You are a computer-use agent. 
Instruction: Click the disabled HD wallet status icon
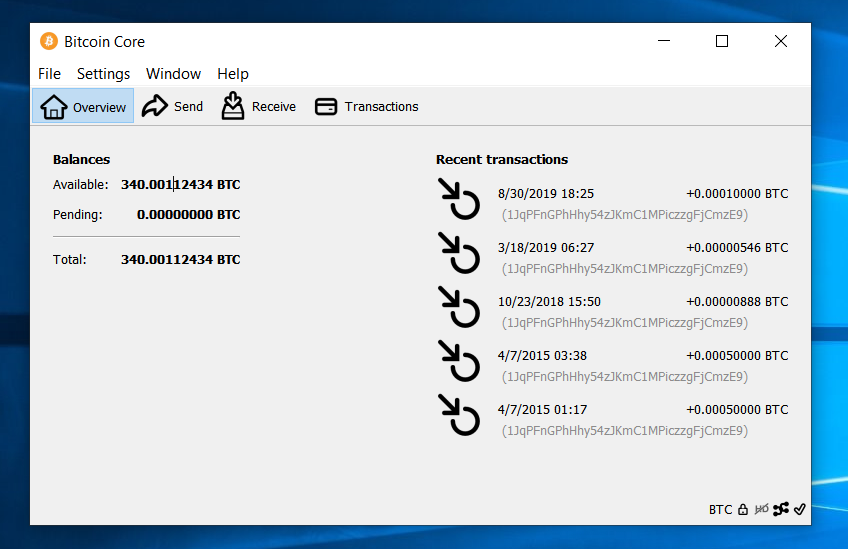762,510
